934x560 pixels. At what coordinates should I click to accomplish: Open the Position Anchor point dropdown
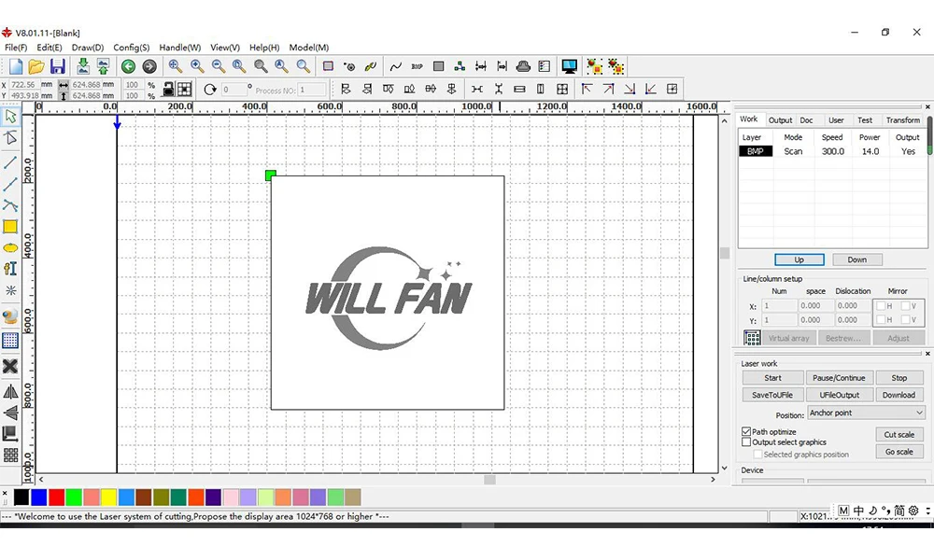(x=866, y=413)
